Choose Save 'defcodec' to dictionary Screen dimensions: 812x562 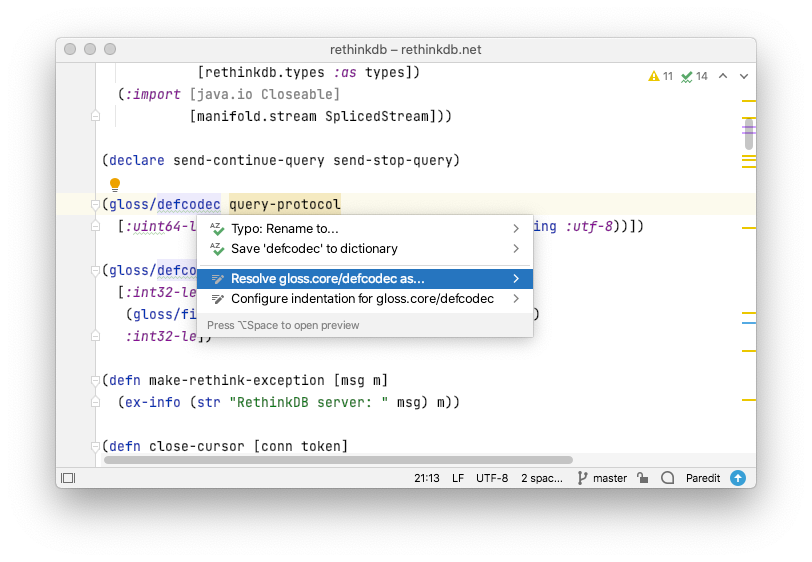(365, 249)
